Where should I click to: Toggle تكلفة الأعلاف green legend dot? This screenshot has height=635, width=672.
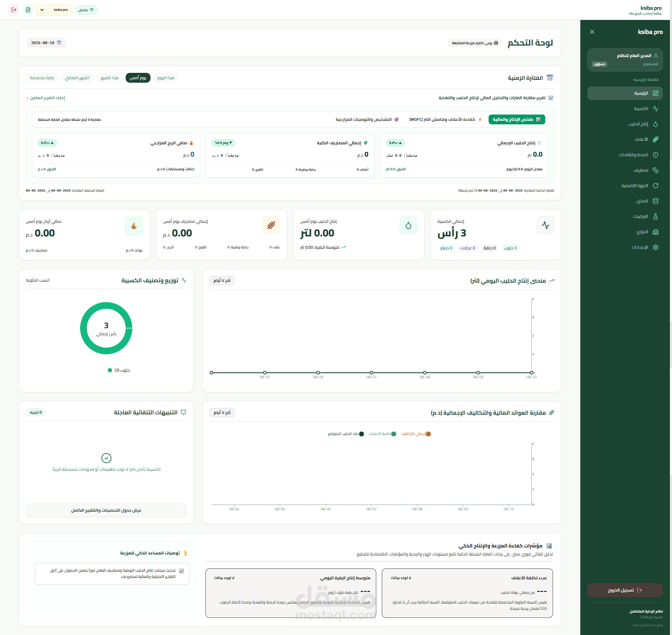[x=394, y=434]
